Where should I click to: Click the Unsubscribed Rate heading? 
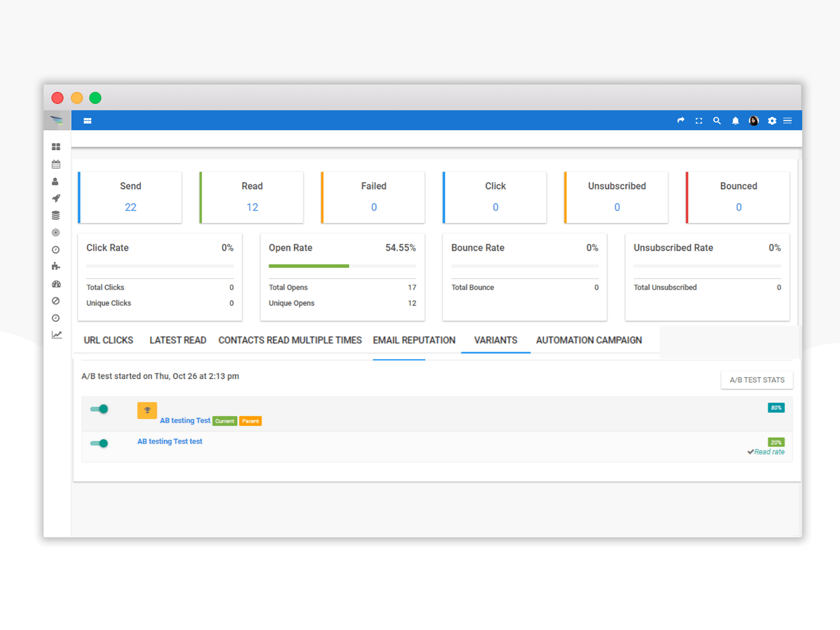point(673,248)
